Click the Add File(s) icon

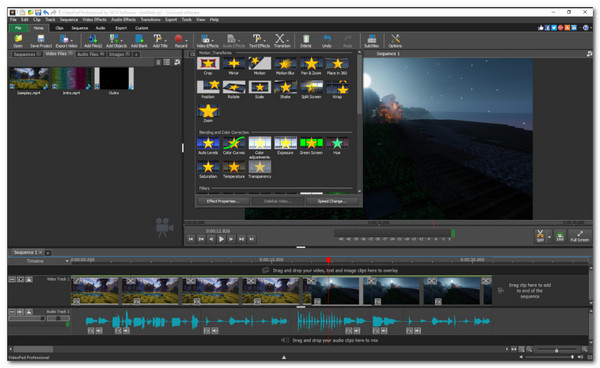[x=93, y=40]
